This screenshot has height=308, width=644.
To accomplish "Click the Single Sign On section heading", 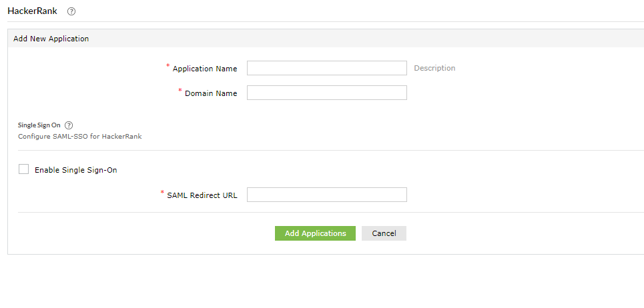I will (x=39, y=125).
